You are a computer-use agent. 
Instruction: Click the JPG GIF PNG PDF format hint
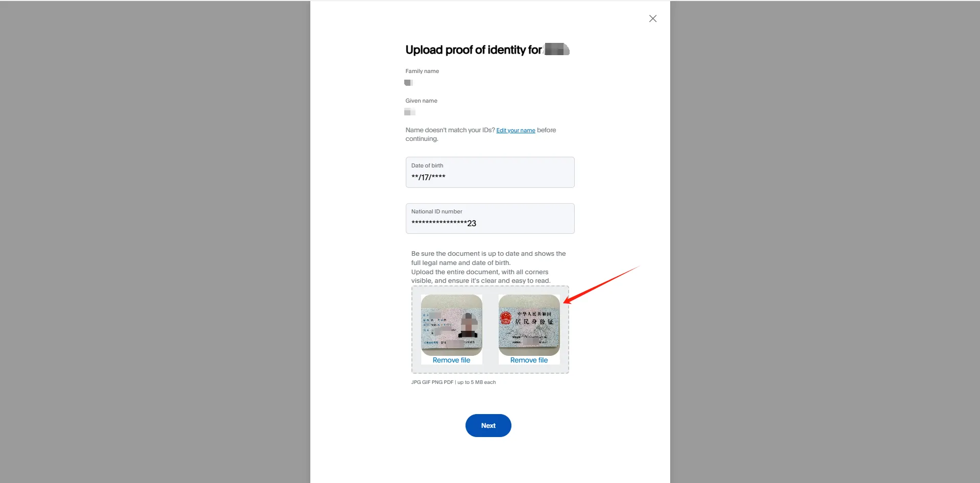[x=453, y=382]
